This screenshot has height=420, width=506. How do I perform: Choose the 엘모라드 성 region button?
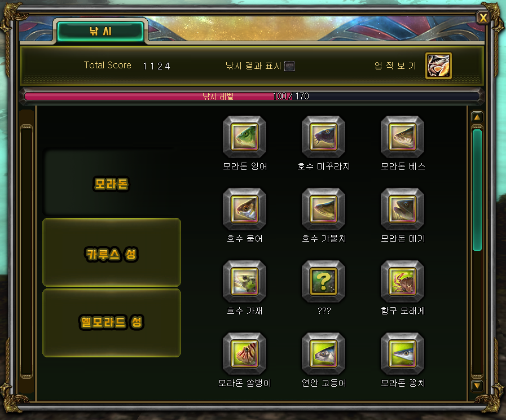click(111, 323)
